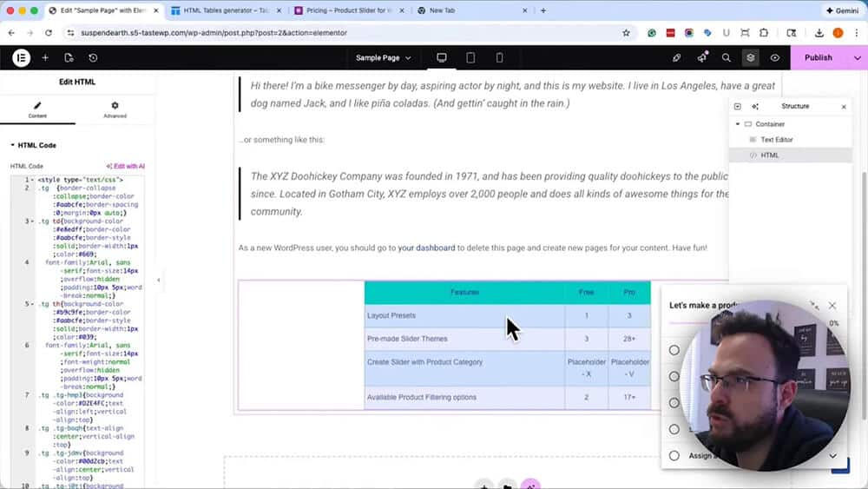868x489 pixels.
Task: Click the 'Pro' column header
Action: 629,293
